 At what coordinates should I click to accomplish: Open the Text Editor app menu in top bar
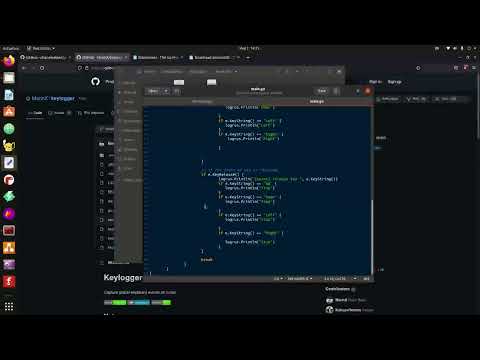pyautogui.click(x=41, y=48)
